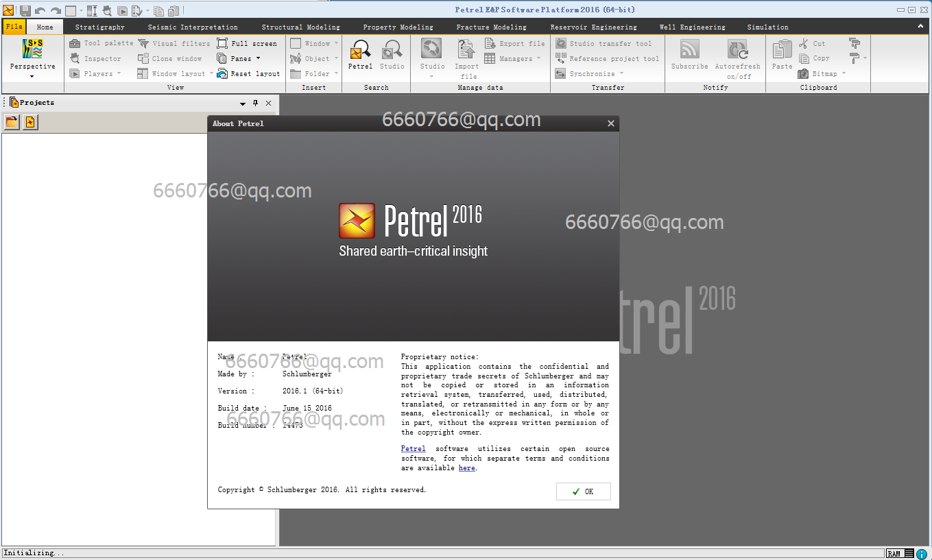Switch to the Seismic Interpretation tab
The height and width of the screenshot is (560, 932).
(193, 27)
